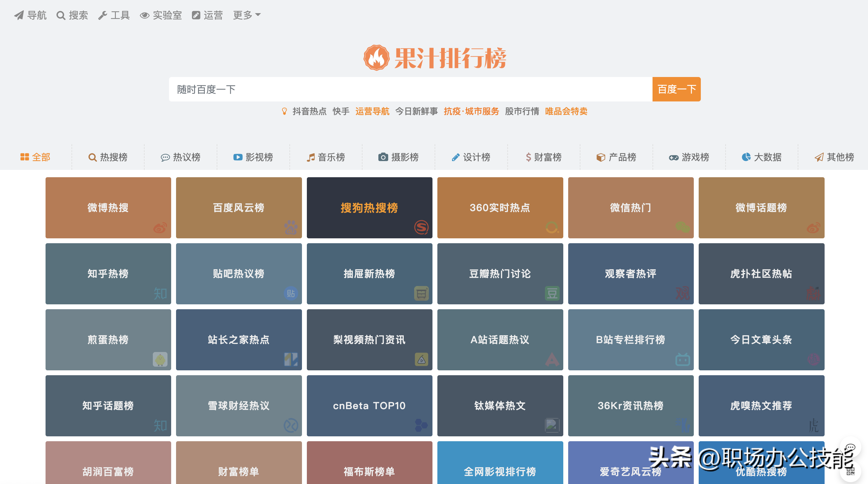This screenshot has width=868, height=484.
Task: Click the logo icon on 站长之家热点
Action: [291, 359]
